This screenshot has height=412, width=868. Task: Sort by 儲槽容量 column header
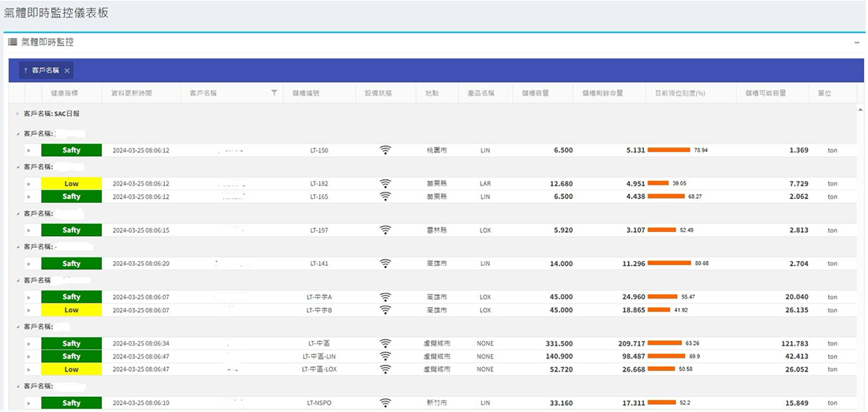[535, 93]
